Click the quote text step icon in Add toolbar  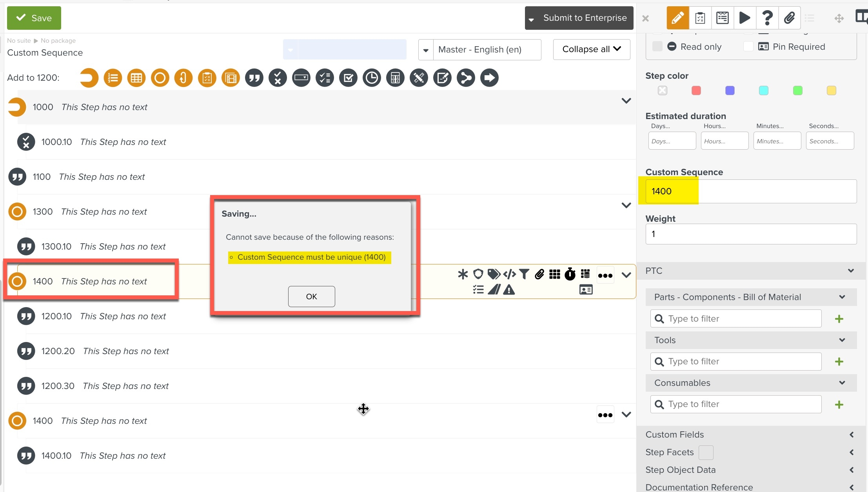pyautogui.click(x=254, y=78)
